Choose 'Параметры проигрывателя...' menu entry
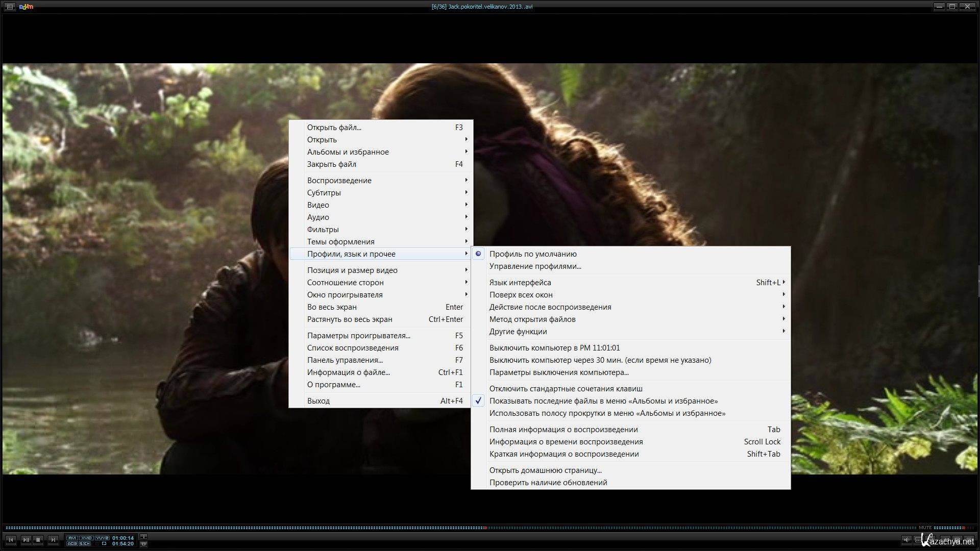Viewport: 980px width, 551px height. 358,336
